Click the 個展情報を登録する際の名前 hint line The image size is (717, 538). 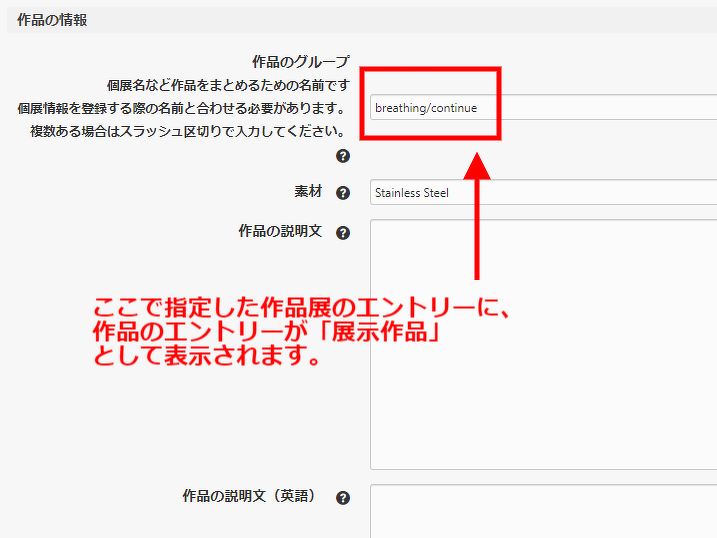coord(181,108)
